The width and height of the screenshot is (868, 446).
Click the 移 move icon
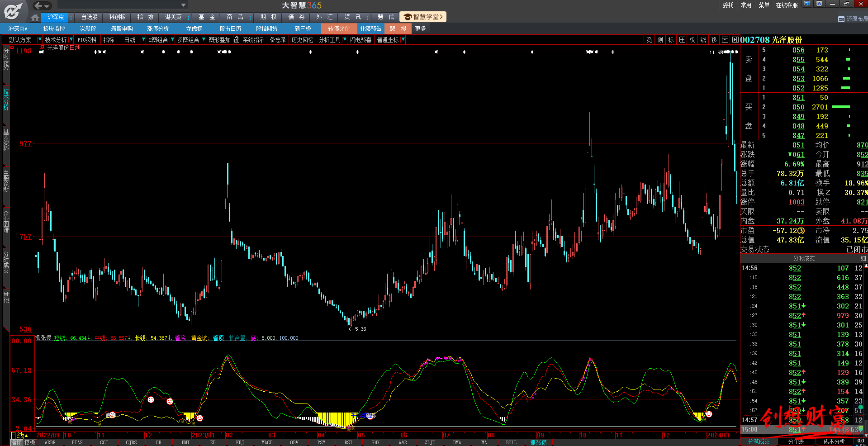pyautogui.click(x=714, y=40)
